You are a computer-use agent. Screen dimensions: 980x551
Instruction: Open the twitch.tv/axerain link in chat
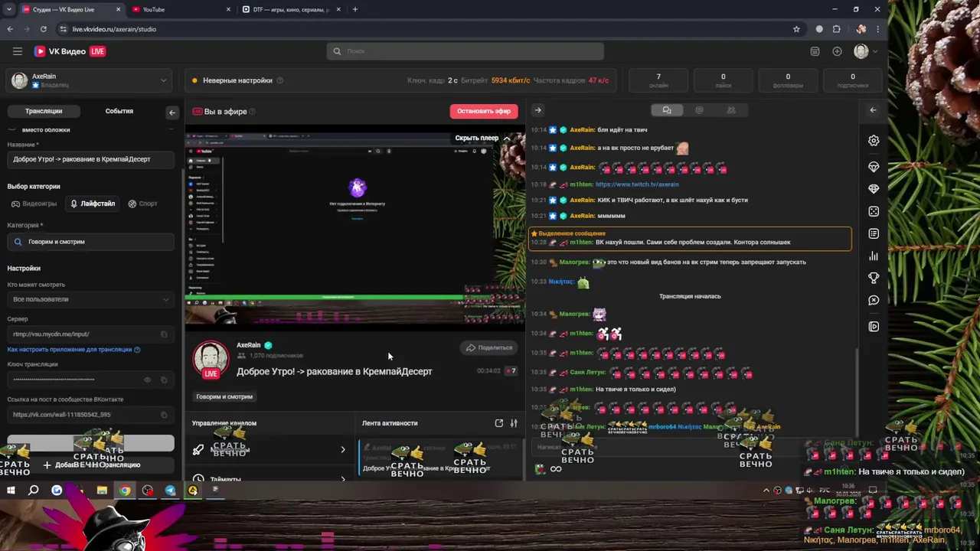click(x=637, y=184)
